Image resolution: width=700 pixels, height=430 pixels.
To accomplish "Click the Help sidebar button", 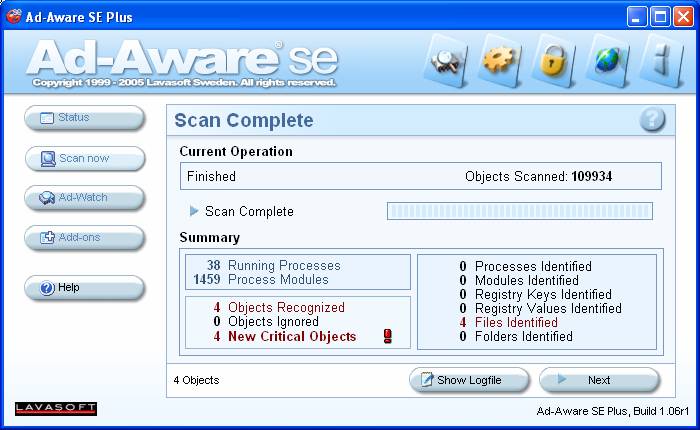I will point(84,288).
